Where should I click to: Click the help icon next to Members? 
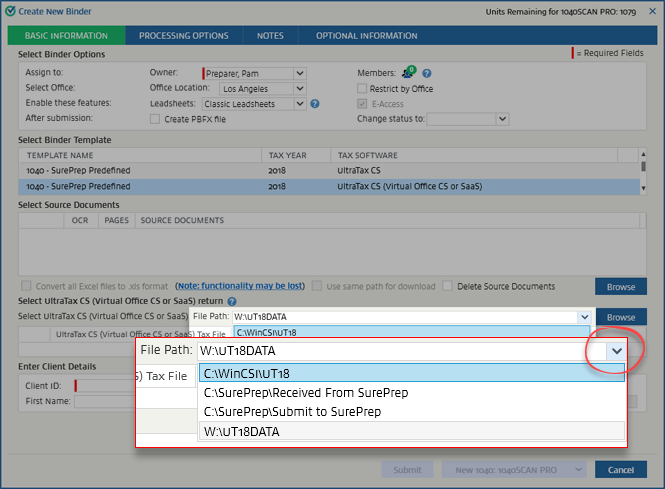click(427, 73)
